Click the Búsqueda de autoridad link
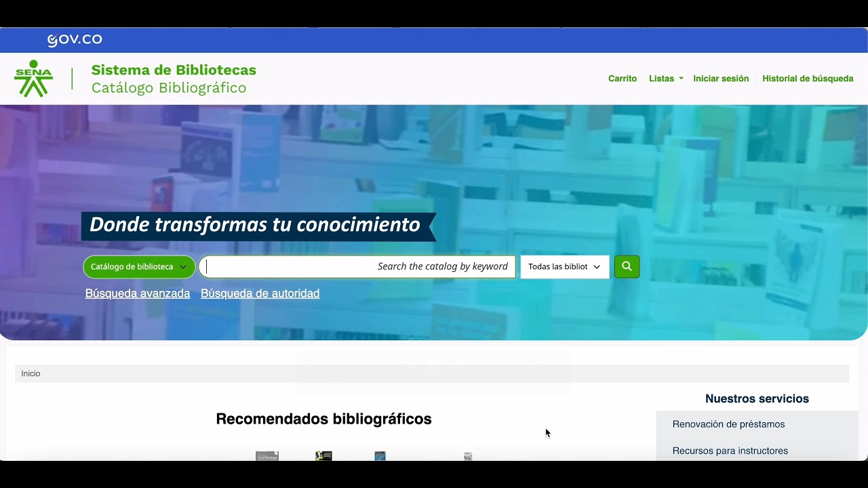868x488 pixels. pyautogui.click(x=260, y=293)
